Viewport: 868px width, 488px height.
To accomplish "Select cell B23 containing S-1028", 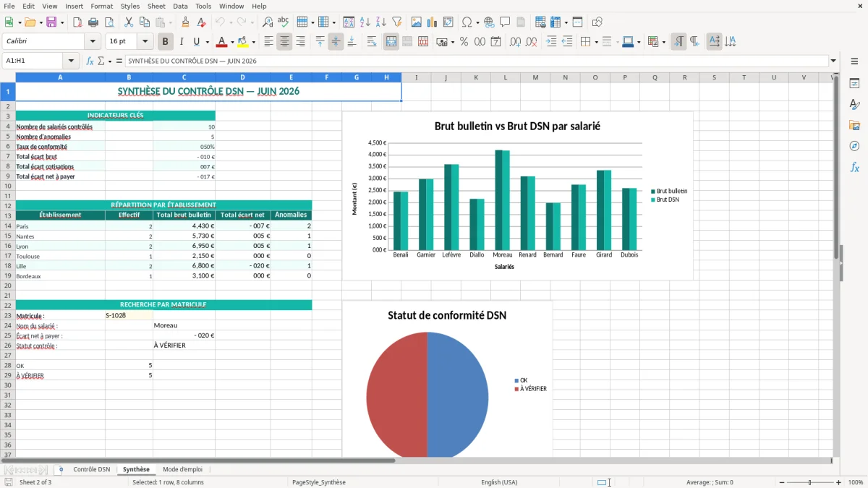I will pyautogui.click(x=129, y=316).
